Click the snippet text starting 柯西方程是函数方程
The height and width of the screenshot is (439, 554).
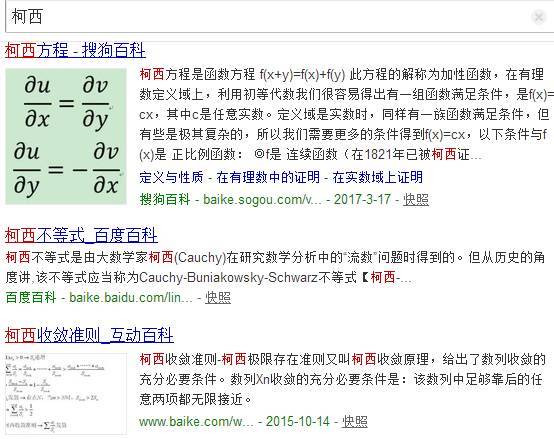[x=346, y=114]
